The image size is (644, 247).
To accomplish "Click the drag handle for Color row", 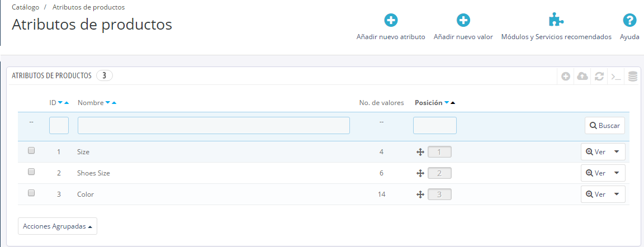I will [x=420, y=194].
